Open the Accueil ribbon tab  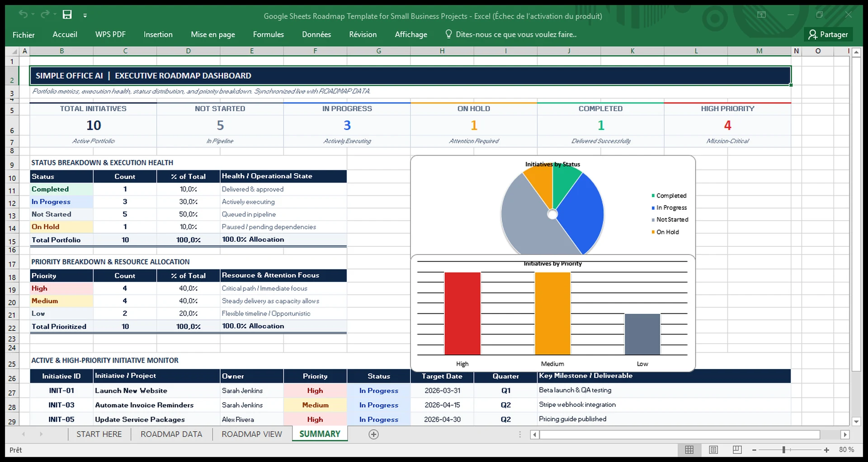pyautogui.click(x=65, y=34)
